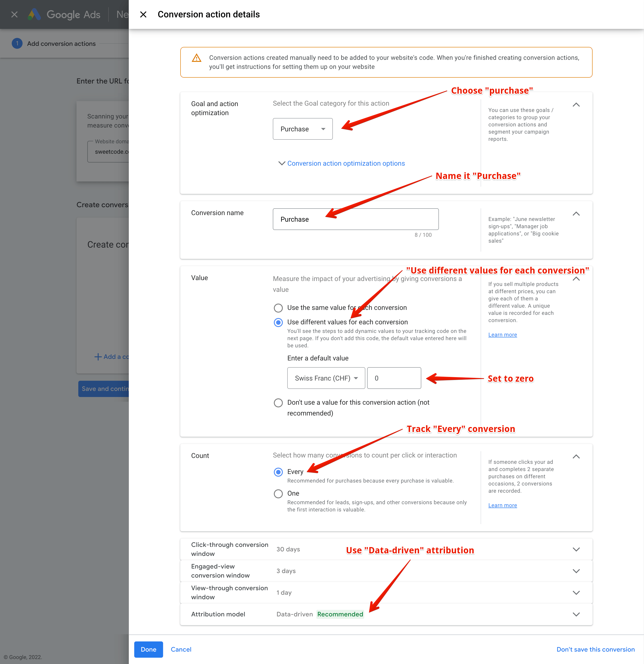Click the warning icon in the orange notice banner
The height and width of the screenshot is (664, 644).
(197, 58)
